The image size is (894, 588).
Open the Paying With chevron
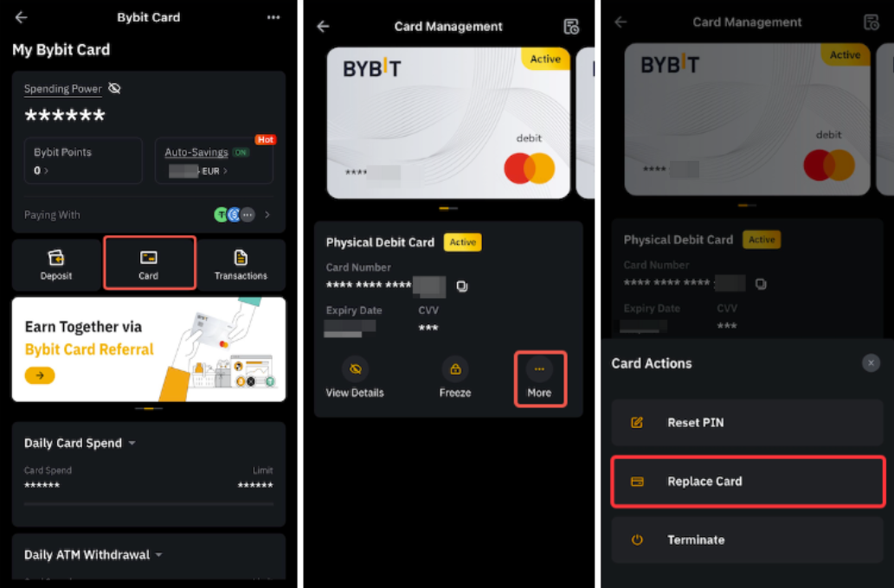(x=267, y=214)
